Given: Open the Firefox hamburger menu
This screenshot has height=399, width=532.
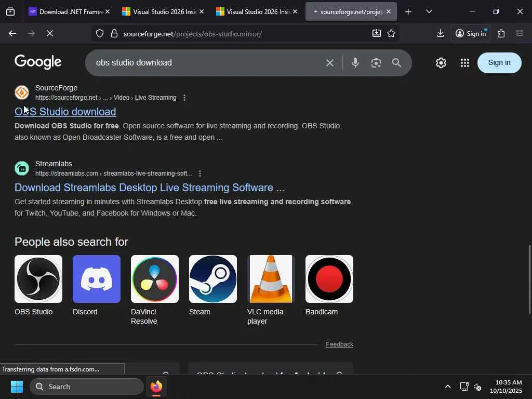Looking at the screenshot, I should click(x=520, y=33).
